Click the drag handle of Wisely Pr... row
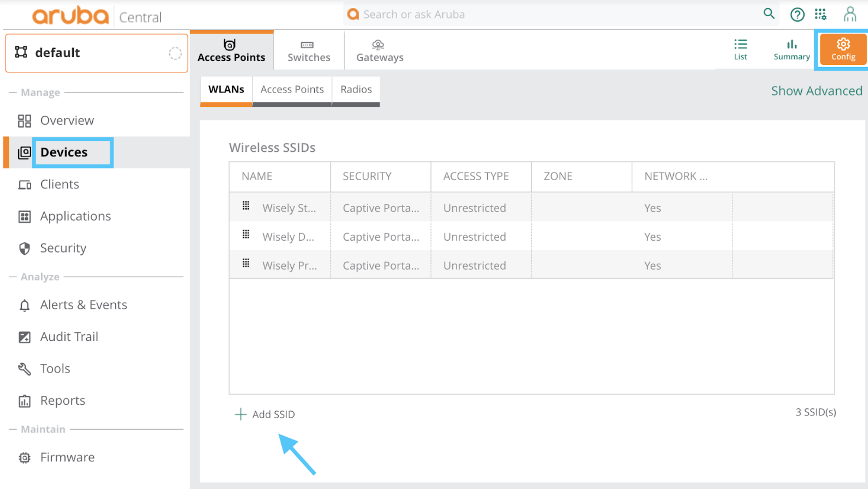 (246, 264)
